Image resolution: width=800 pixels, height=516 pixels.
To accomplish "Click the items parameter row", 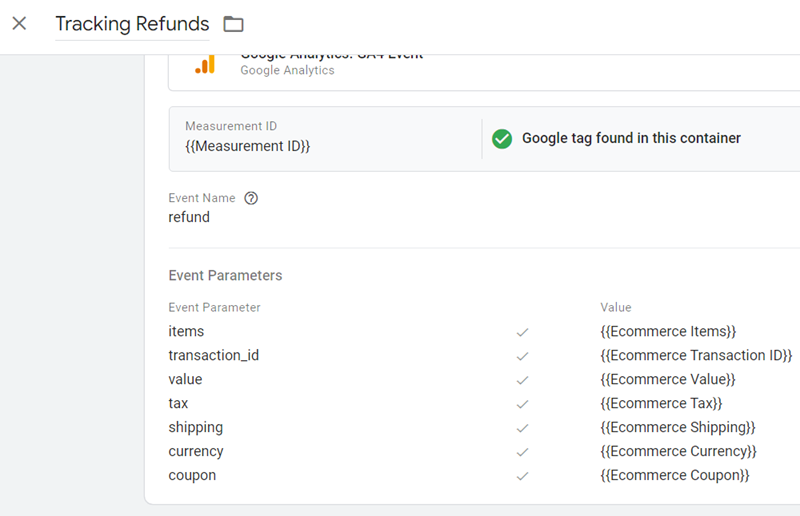I will pos(186,332).
